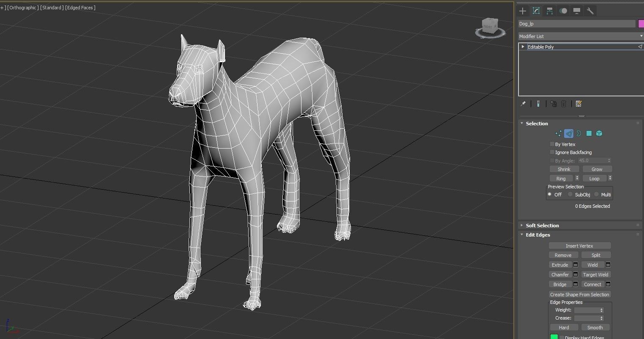Select the Off preview selection radio
Image resolution: width=644 pixels, height=339 pixels.
pos(550,195)
